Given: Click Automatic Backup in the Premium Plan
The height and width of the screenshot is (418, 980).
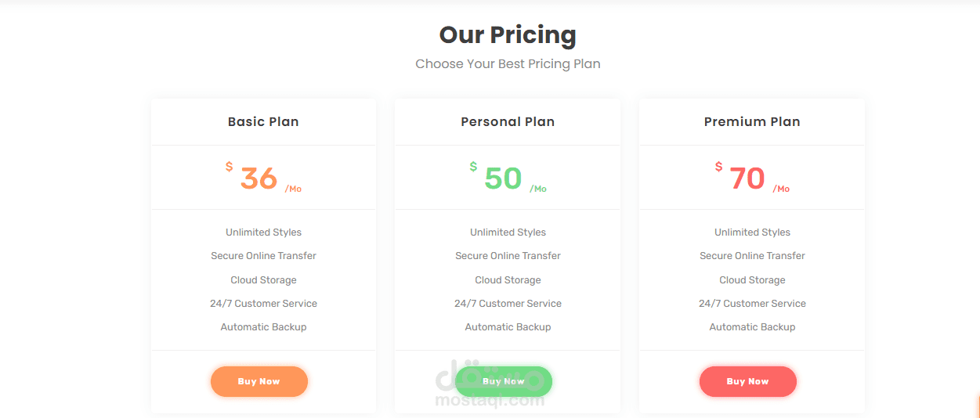Looking at the screenshot, I should (x=752, y=326).
